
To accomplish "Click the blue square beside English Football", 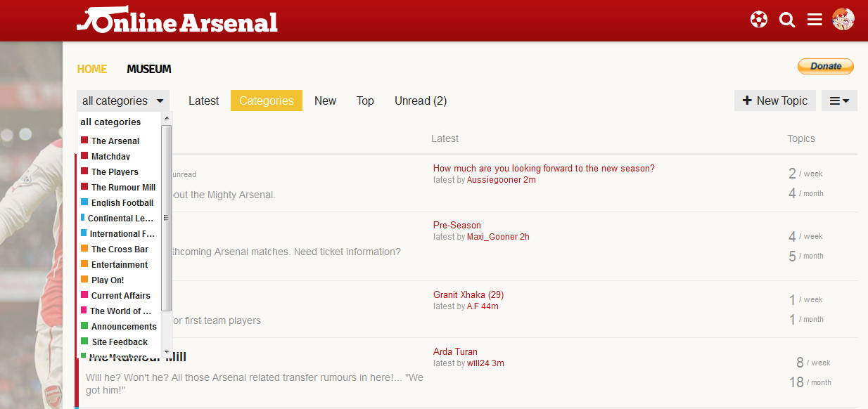I will (84, 202).
